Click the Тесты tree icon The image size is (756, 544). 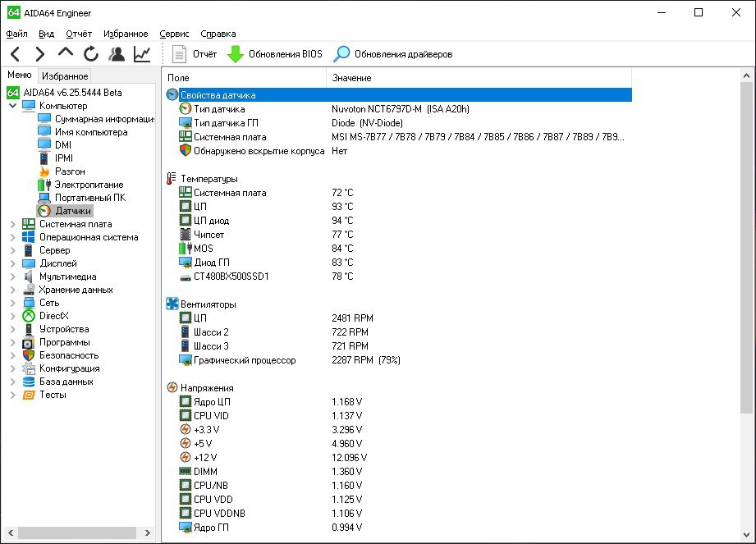tap(29, 395)
